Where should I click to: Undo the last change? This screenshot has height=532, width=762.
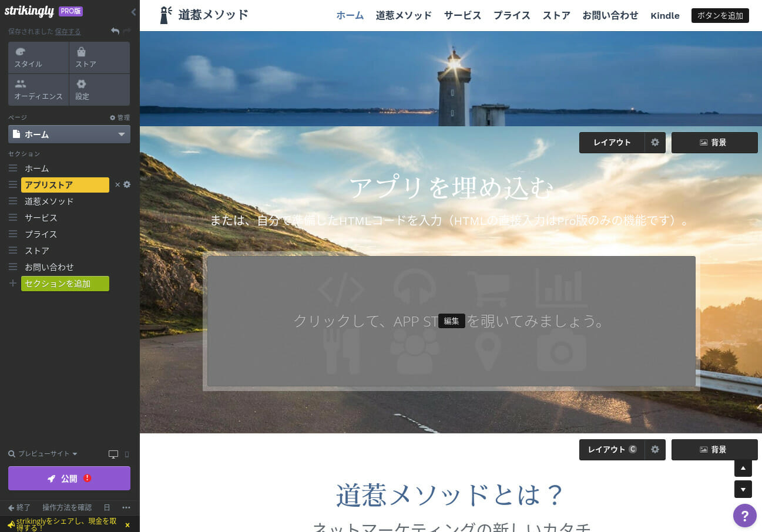point(115,31)
